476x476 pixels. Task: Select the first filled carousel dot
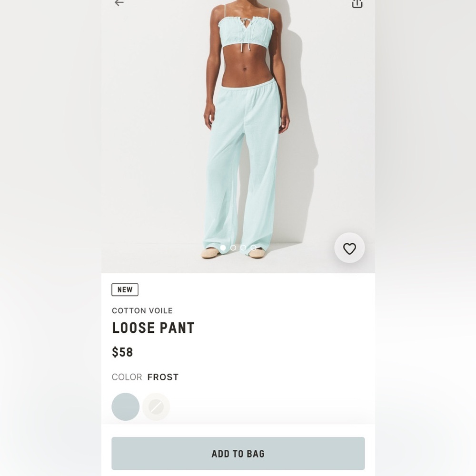tap(223, 248)
